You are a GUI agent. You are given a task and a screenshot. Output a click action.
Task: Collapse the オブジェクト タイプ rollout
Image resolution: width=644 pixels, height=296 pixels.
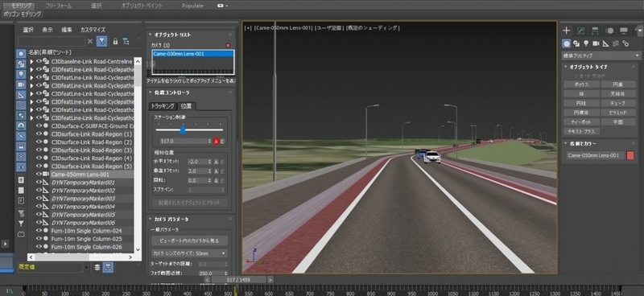click(566, 67)
